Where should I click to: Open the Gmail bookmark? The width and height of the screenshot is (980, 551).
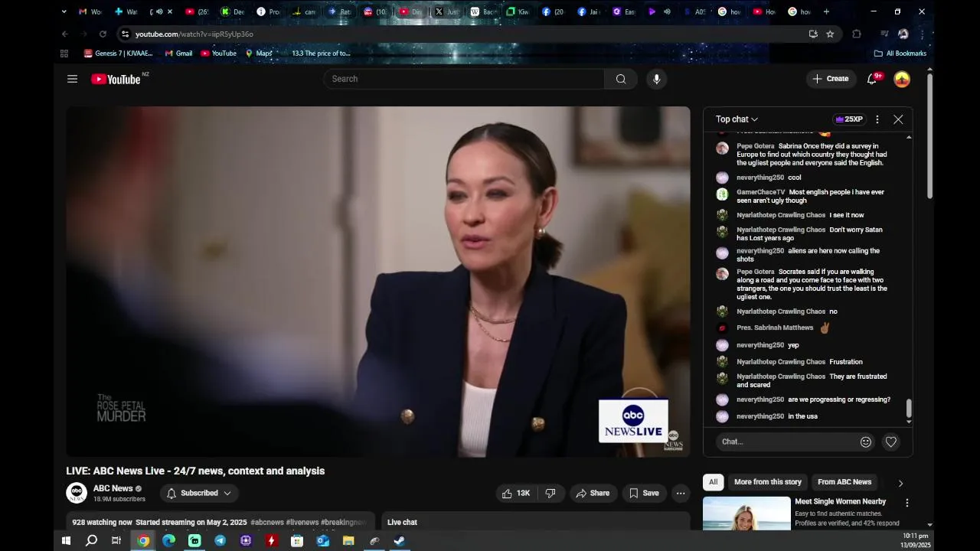(178, 54)
